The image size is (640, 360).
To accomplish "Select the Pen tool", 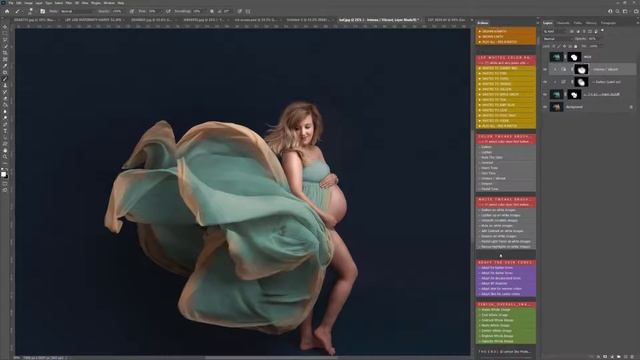I will tap(4, 124).
